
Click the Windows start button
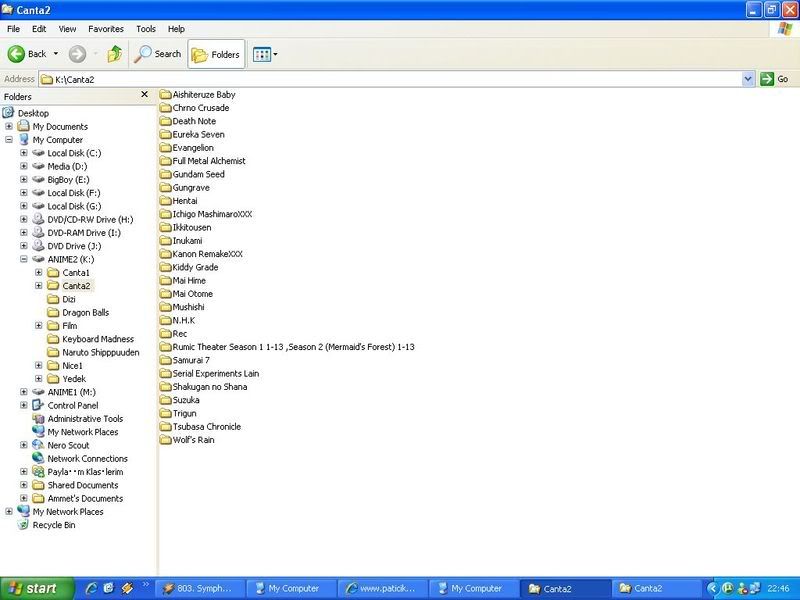click(x=37, y=589)
